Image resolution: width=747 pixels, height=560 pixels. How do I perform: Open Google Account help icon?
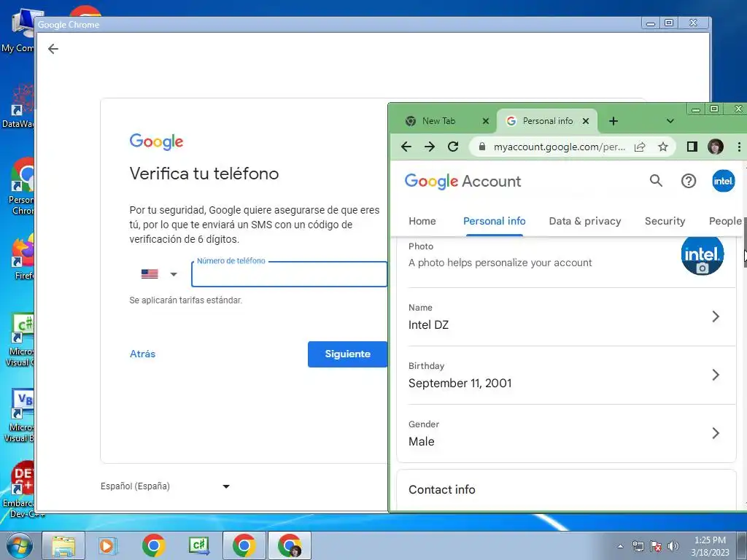click(689, 181)
